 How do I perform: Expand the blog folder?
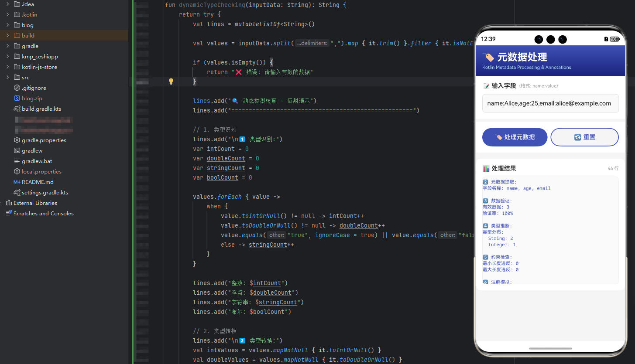click(x=8, y=25)
